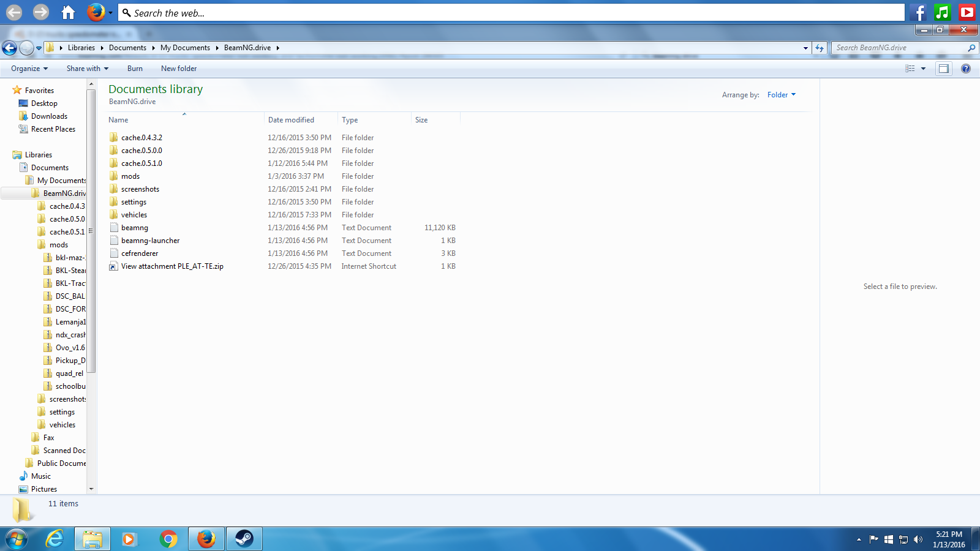Click volume speaker icon in tray
This screenshot has width=980, height=551.
[x=918, y=539]
